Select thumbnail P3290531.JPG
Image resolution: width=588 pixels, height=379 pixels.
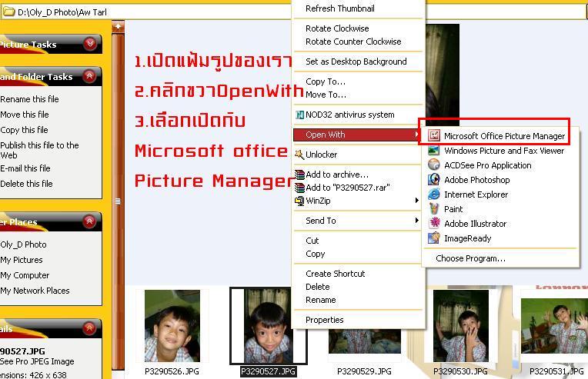[x=554, y=326]
